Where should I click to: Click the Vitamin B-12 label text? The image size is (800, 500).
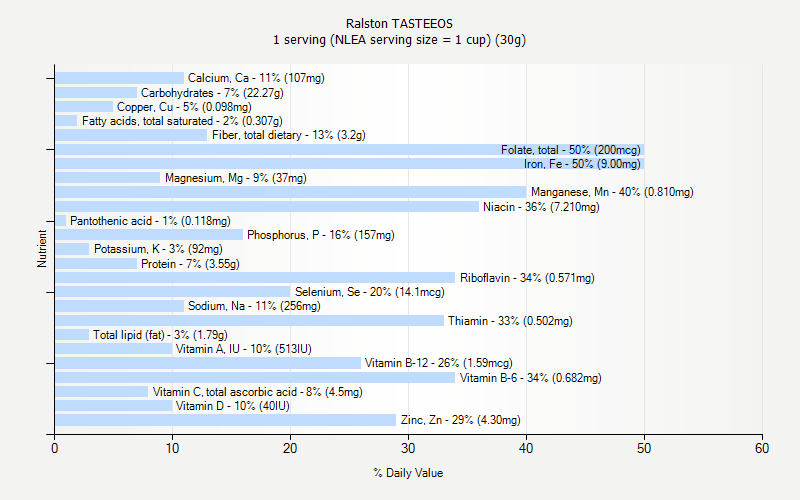438,363
